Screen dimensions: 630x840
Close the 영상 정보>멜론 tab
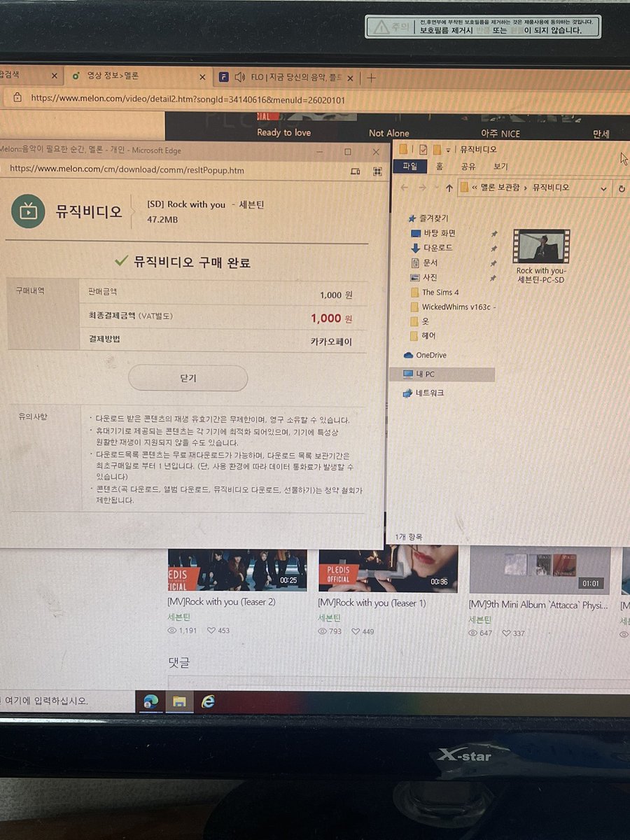point(202,78)
